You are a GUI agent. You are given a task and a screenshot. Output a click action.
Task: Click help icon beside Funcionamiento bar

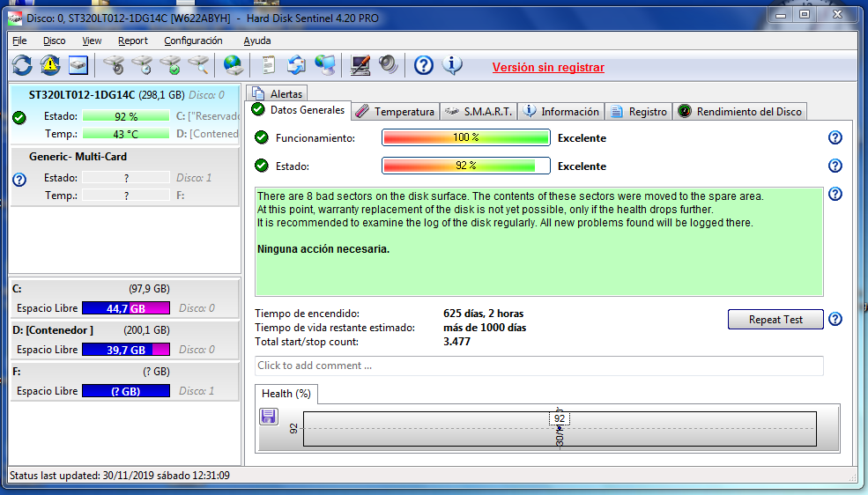point(835,137)
